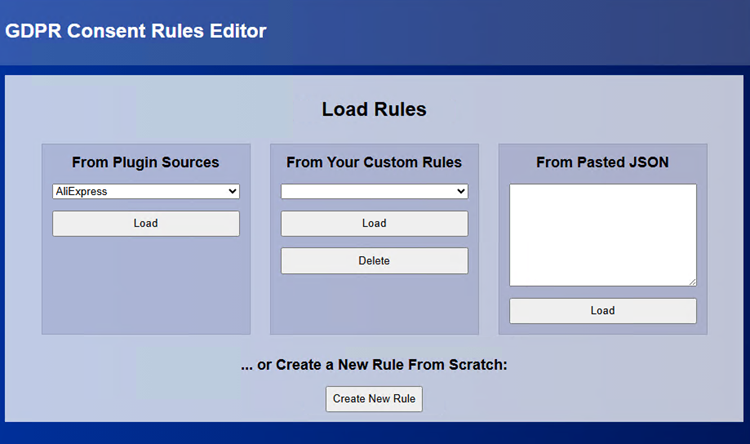
Task: Click the Create New Rule button
Action: (374, 399)
